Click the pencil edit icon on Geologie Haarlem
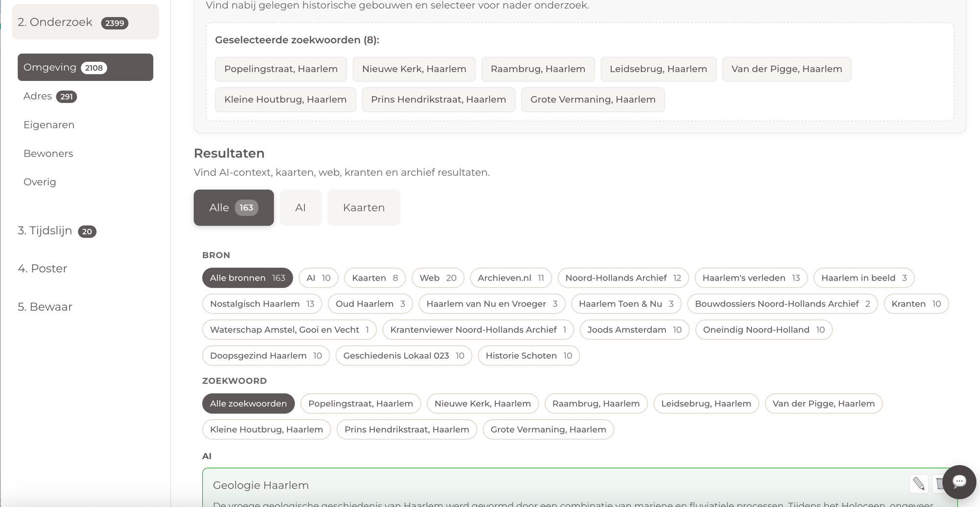Image resolution: width=980 pixels, height=507 pixels. pos(919,484)
